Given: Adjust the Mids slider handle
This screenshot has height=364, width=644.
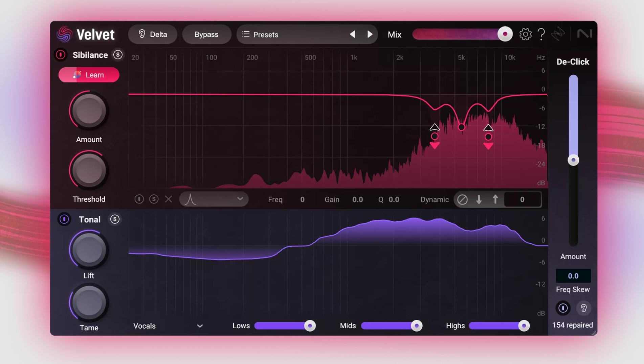Looking at the screenshot, I should tap(417, 326).
